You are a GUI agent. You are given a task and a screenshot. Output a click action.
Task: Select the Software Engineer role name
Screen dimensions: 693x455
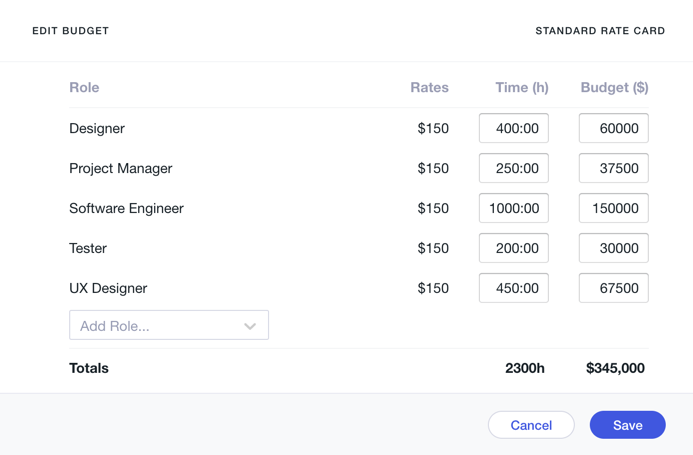tap(126, 208)
